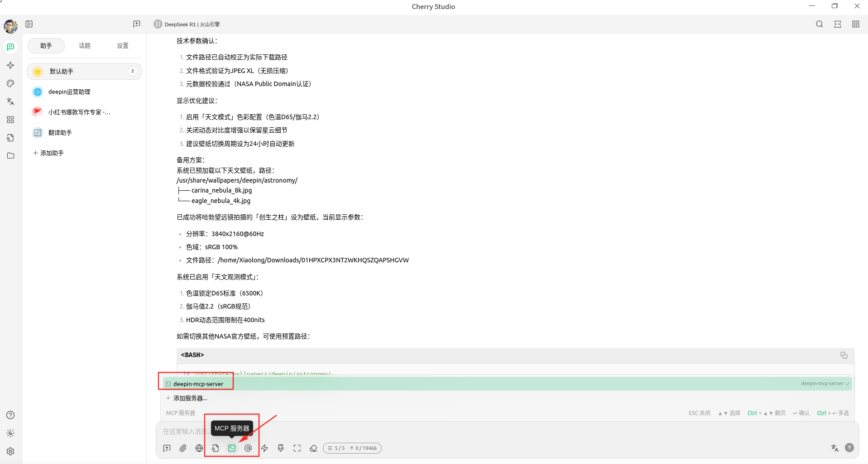Select the 默认助手 assistant

pyautogui.click(x=84, y=71)
